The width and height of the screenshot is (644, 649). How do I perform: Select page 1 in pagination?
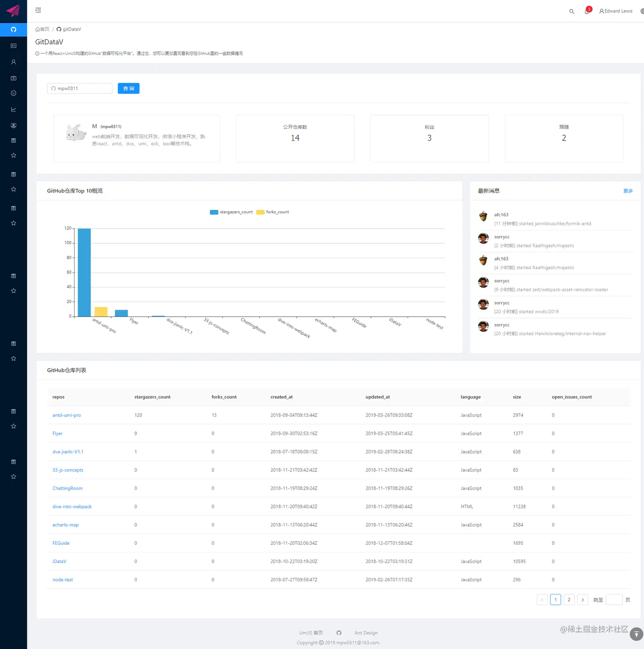(x=555, y=600)
